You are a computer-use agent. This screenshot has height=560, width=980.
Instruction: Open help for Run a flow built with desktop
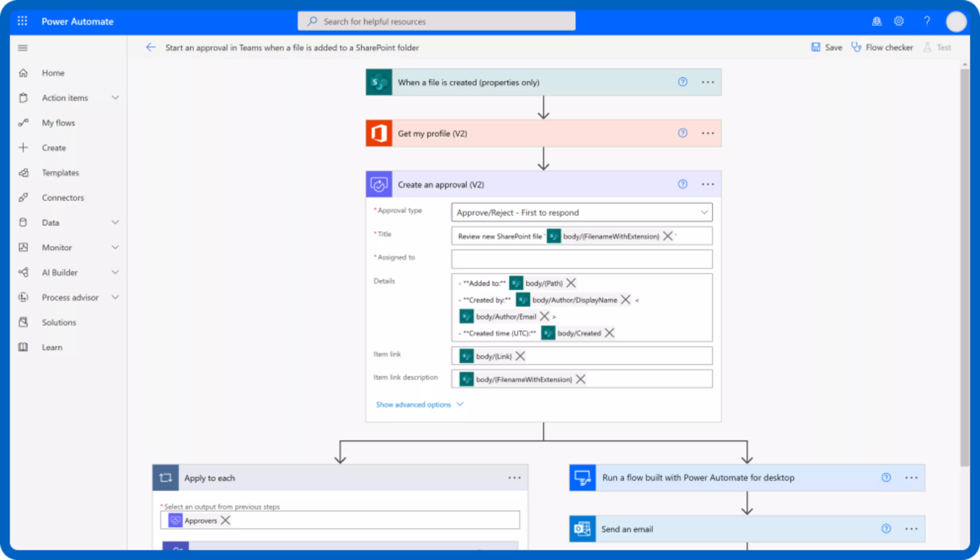886,477
